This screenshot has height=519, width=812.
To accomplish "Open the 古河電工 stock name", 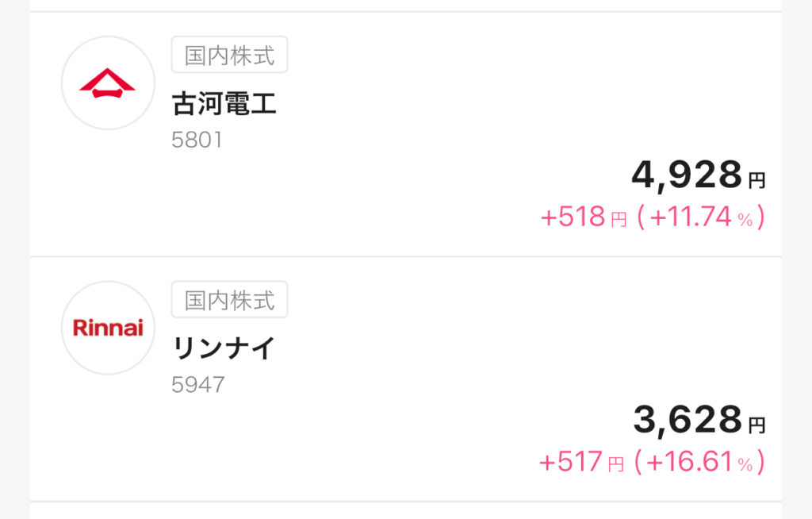I will [224, 103].
